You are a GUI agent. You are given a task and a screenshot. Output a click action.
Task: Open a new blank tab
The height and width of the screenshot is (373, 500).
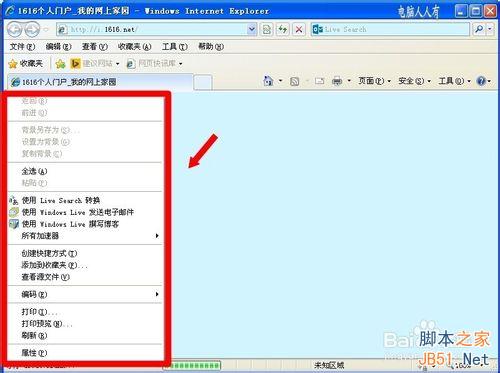click(203, 82)
